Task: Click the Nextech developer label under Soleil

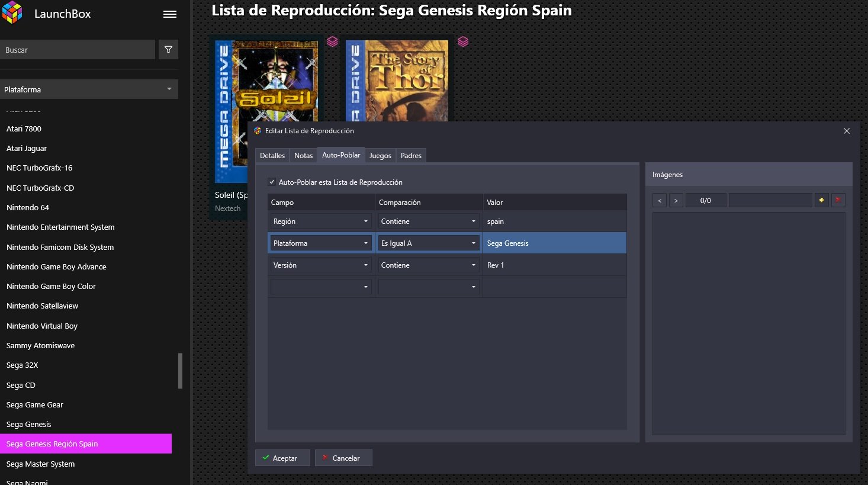Action: coord(227,208)
